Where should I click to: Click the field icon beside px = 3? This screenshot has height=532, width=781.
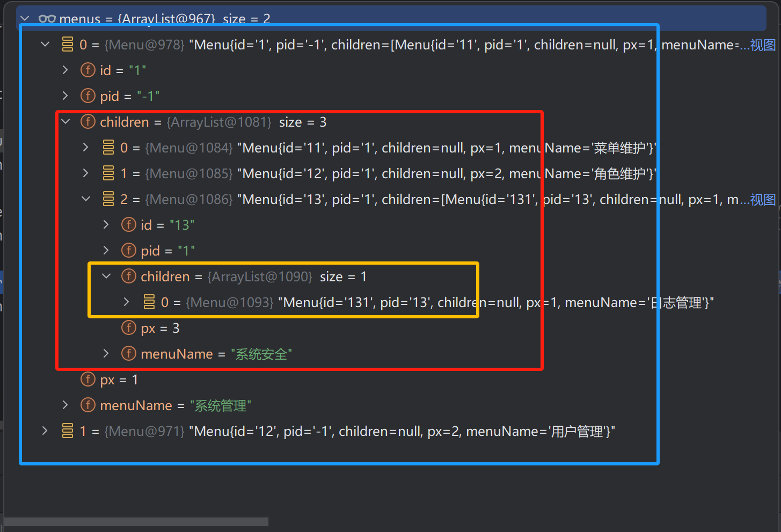(x=129, y=328)
